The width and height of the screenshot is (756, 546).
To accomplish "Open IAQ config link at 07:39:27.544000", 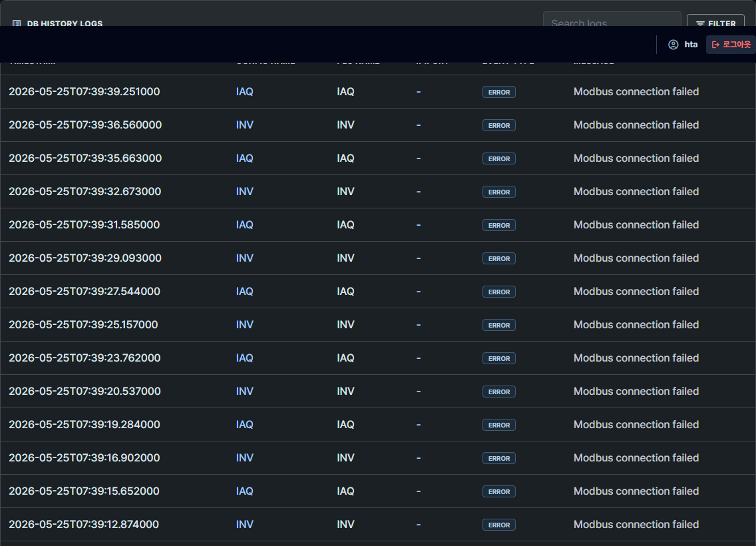I will point(244,292).
